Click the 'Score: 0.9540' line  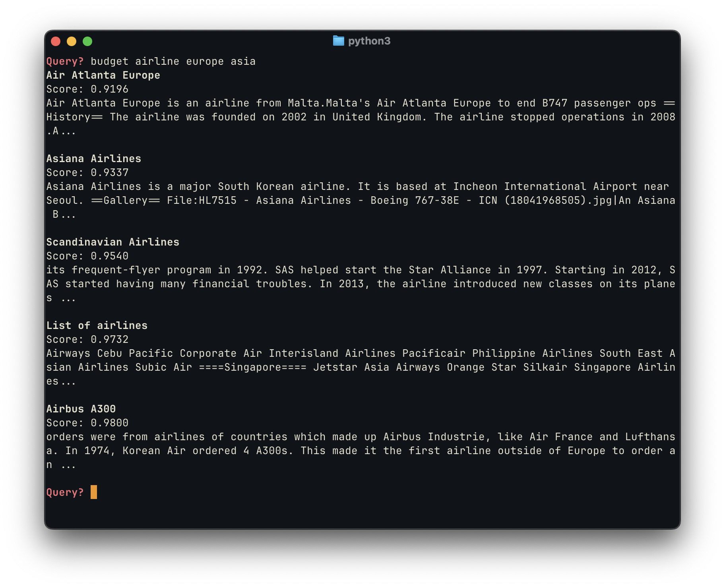[87, 256]
